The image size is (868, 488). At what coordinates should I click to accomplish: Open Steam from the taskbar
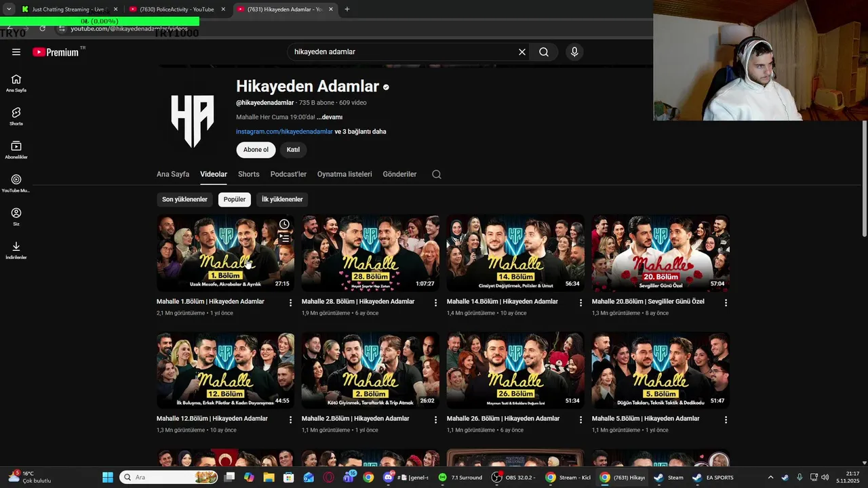669,477
